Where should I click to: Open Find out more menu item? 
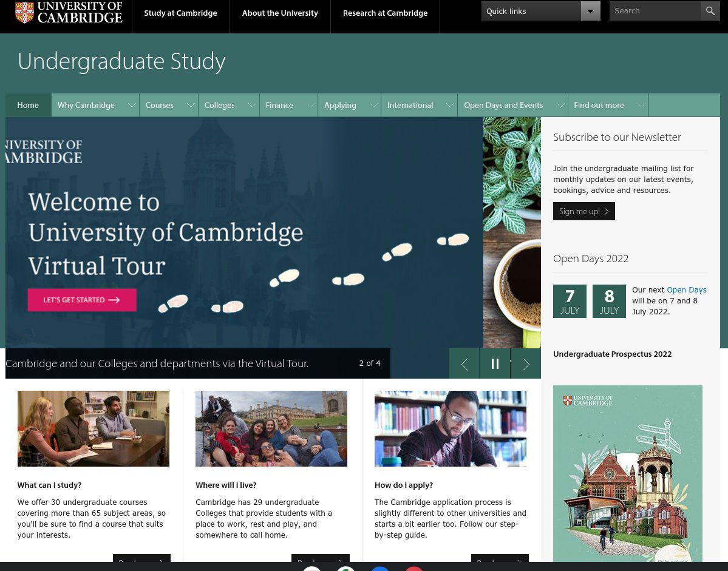coord(599,106)
